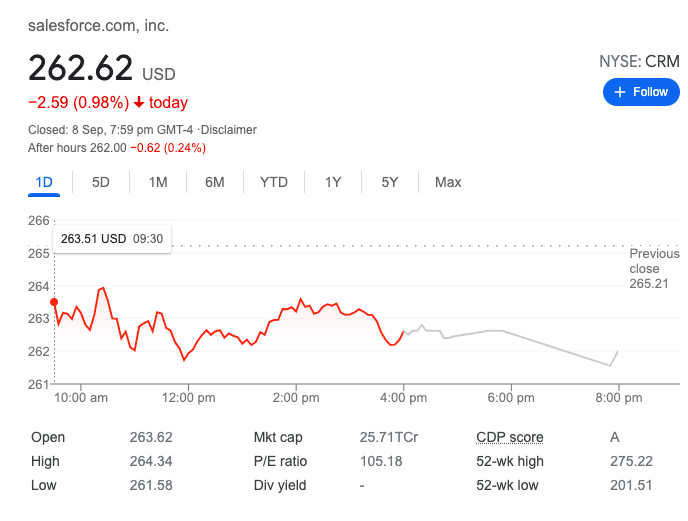
Task: Click the Div yield label
Action: point(280,485)
